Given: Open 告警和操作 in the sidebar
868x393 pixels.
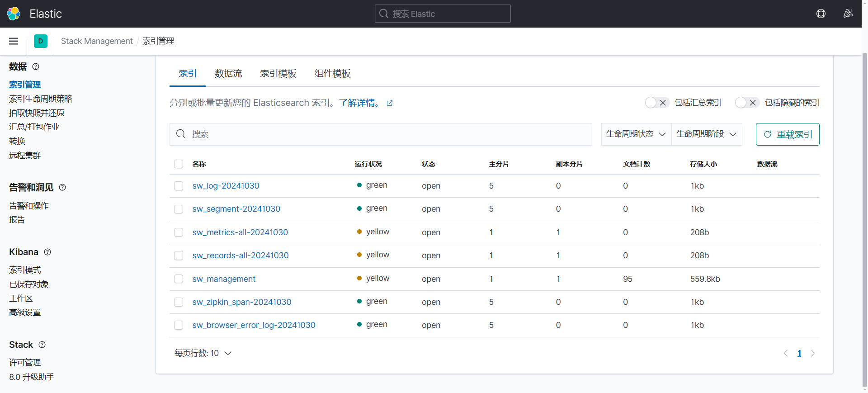Looking at the screenshot, I should [x=29, y=206].
